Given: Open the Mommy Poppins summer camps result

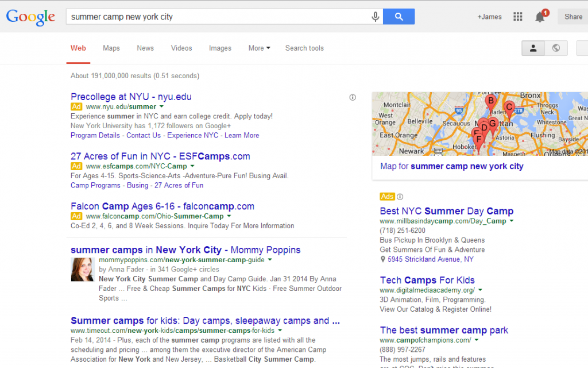Looking at the screenshot, I should 185,250.
